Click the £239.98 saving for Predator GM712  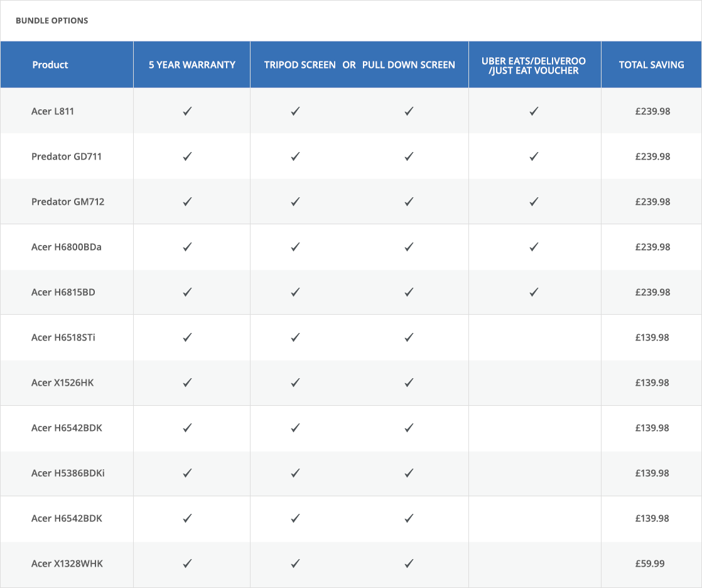click(653, 202)
